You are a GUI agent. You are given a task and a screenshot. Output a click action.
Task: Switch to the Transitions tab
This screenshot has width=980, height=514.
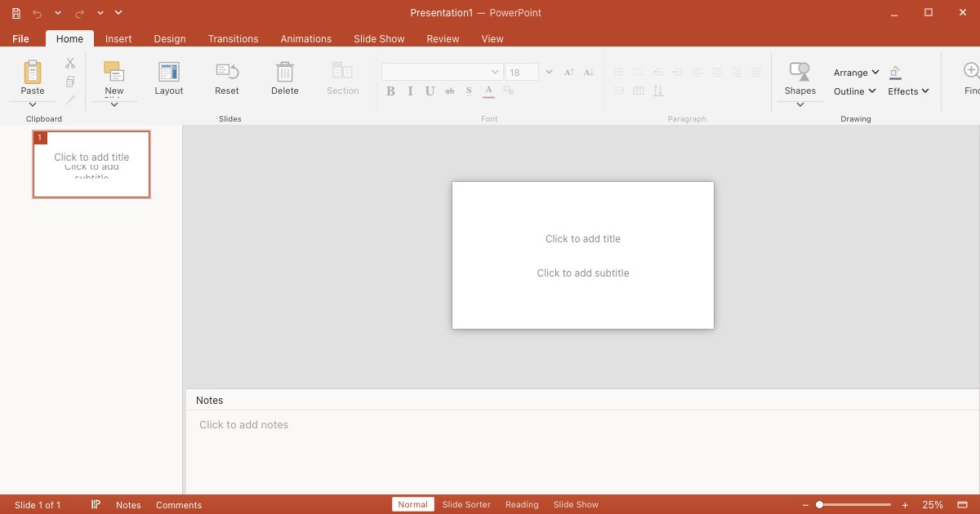[233, 38]
